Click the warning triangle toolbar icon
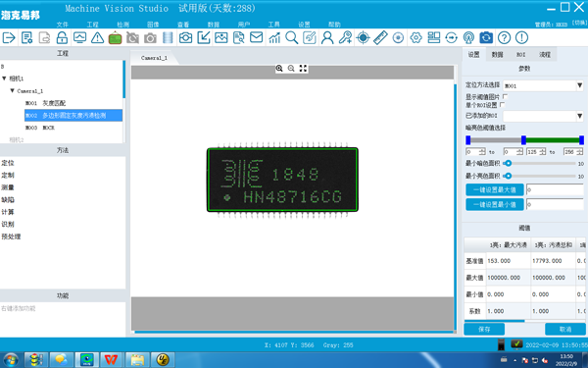 tap(97, 37)
